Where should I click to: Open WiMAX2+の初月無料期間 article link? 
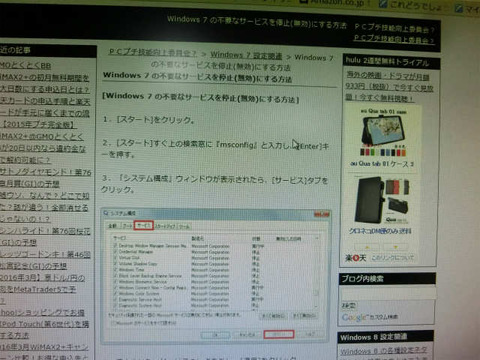[x=44, y=84]
